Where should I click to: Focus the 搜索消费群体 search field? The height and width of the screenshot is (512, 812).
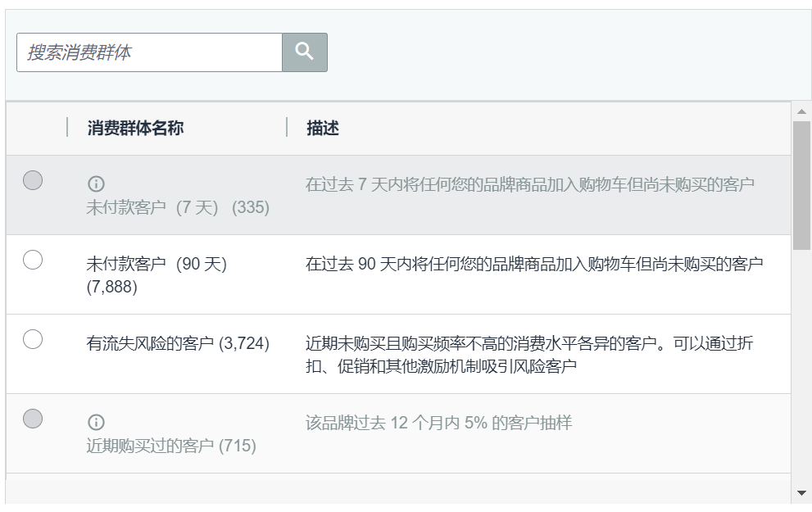coord(150,52)
